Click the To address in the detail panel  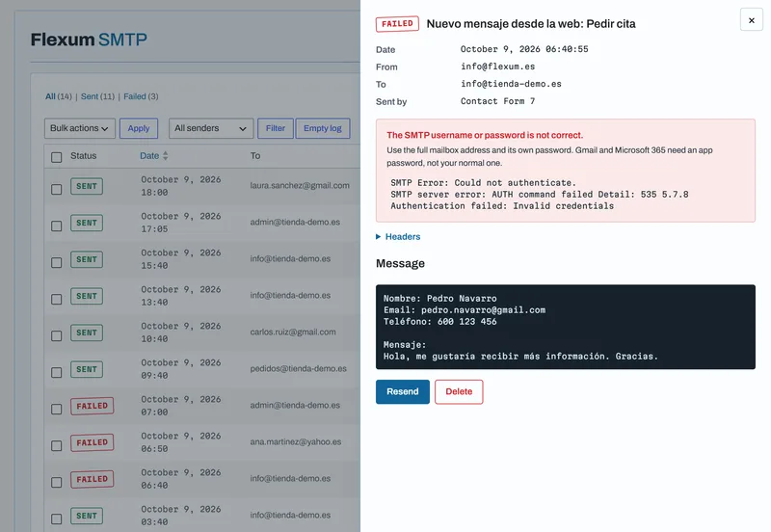(511, 84)
